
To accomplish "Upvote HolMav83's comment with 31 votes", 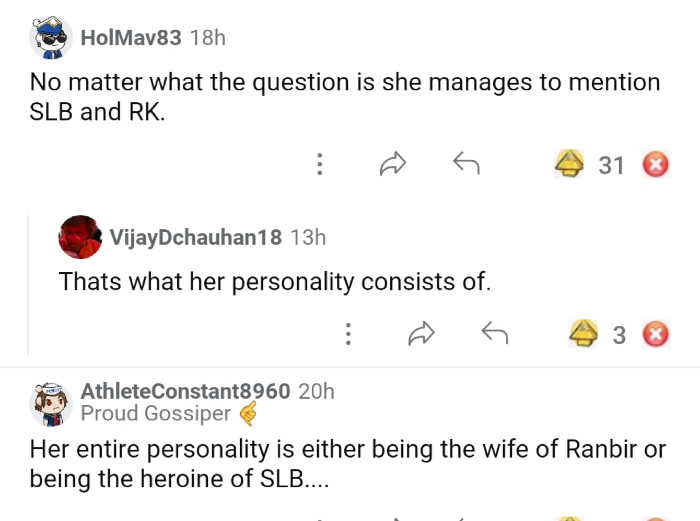I will pyautogui.click(x=570, y=165).
